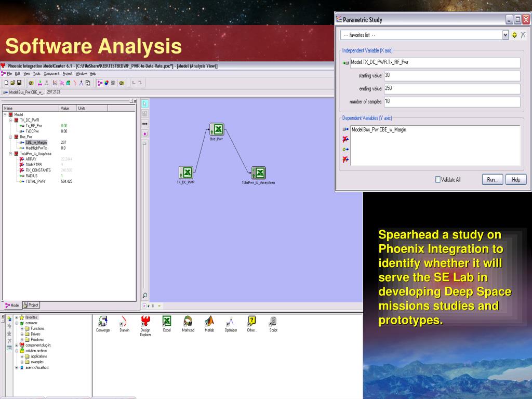The width and height of the screenshot is (532, 399).
Task: Check the Validate All checkbox
Action: (x=437, y=179)
